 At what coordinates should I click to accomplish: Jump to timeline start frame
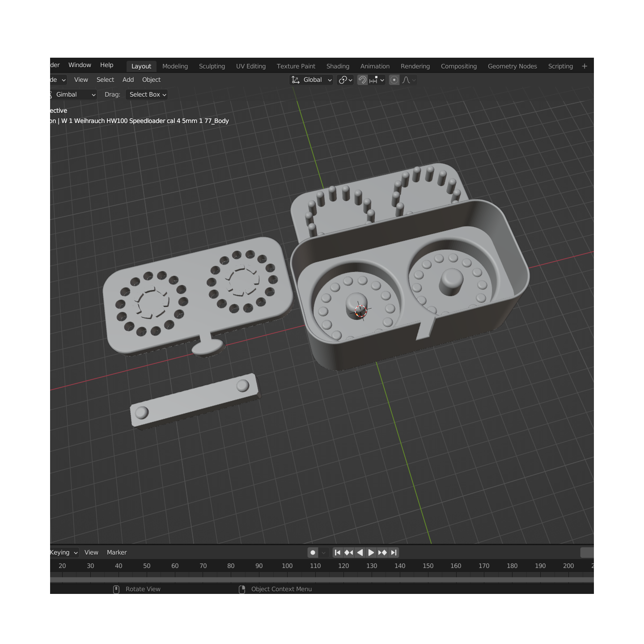338,553
